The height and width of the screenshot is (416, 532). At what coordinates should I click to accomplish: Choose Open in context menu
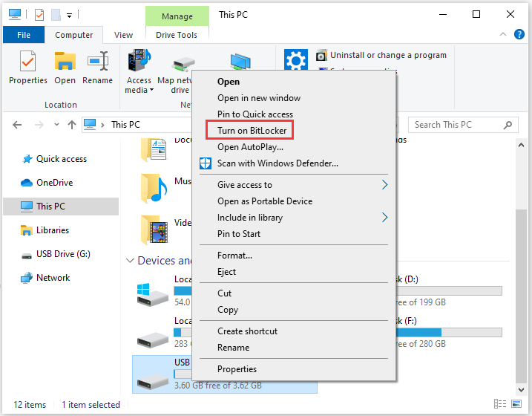294,82
